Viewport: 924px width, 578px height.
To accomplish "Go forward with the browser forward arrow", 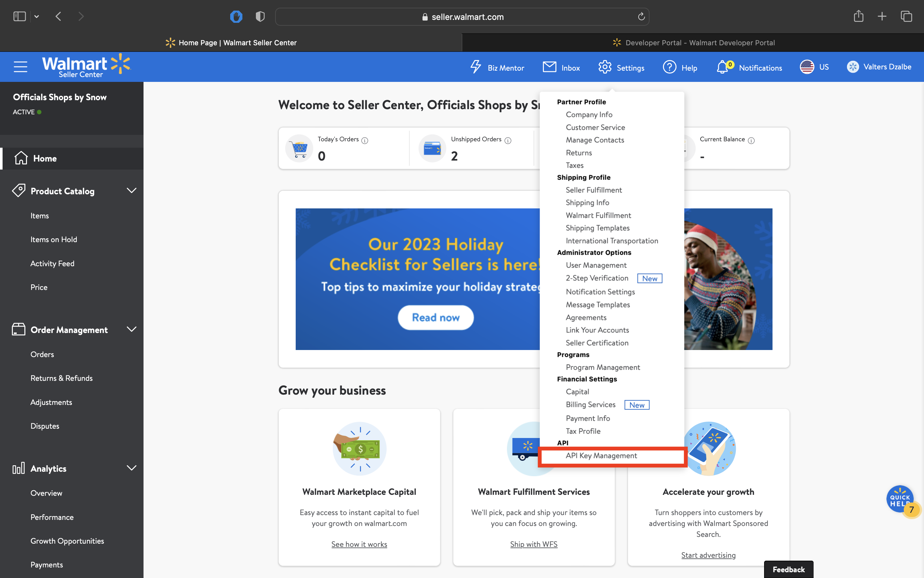I will click(81, 16).
